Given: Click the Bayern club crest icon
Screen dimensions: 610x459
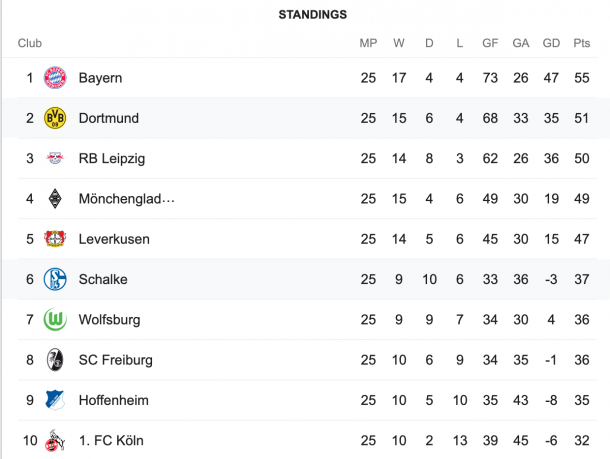Looking at the screenshot, I should [x=55, y=77].
